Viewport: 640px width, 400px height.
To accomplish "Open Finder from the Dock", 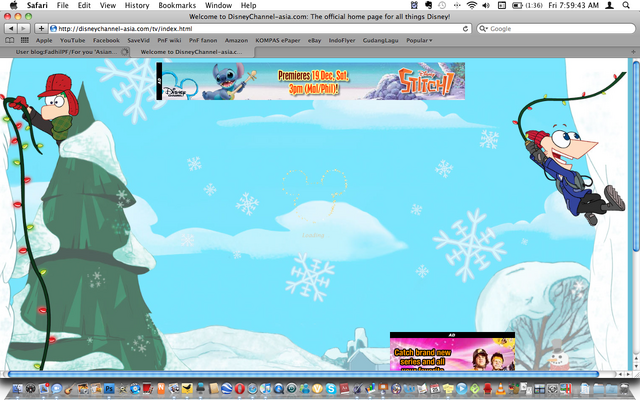I will (18, 389).
